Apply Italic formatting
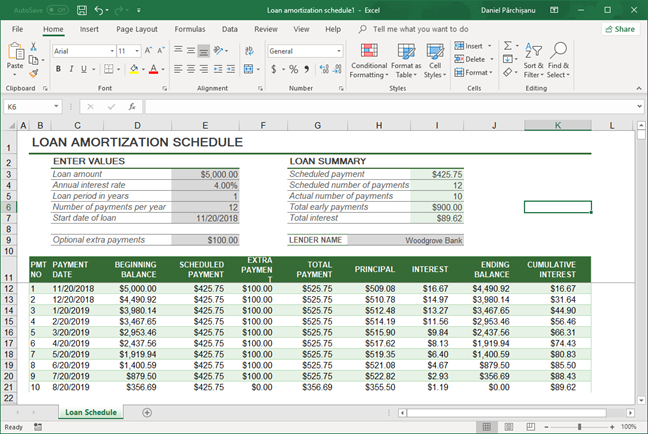This screenshot has height=434, width=648. pyautogui.click(x=72, y=69)
